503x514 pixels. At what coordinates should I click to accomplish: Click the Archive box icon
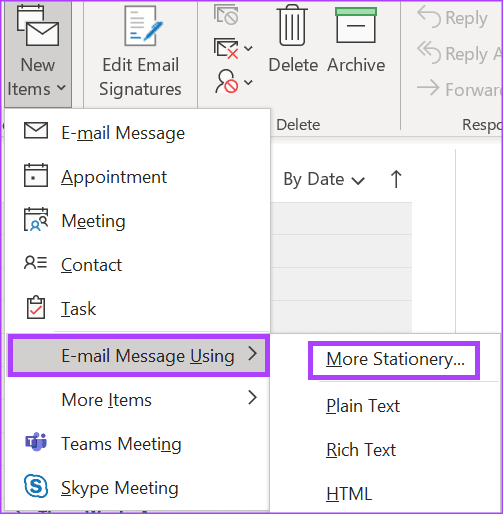coord(356,25)
